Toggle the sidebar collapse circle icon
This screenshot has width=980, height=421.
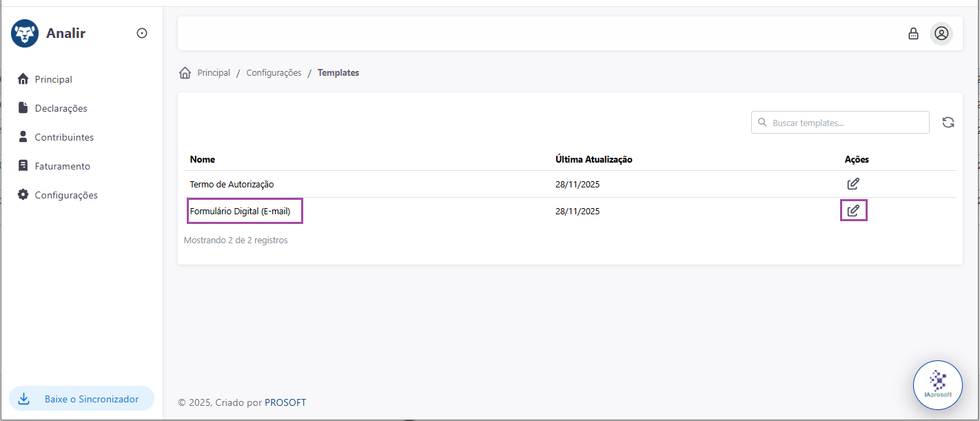[x=142, y=33]
